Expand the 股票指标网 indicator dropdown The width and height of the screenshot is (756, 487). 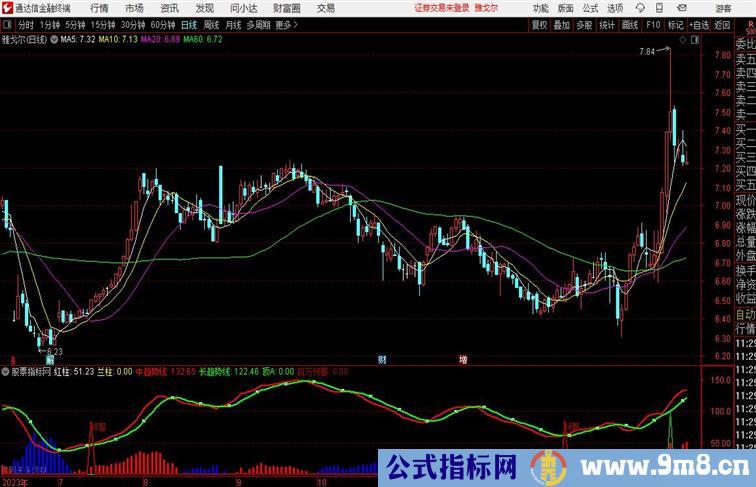tap(5, 371)
